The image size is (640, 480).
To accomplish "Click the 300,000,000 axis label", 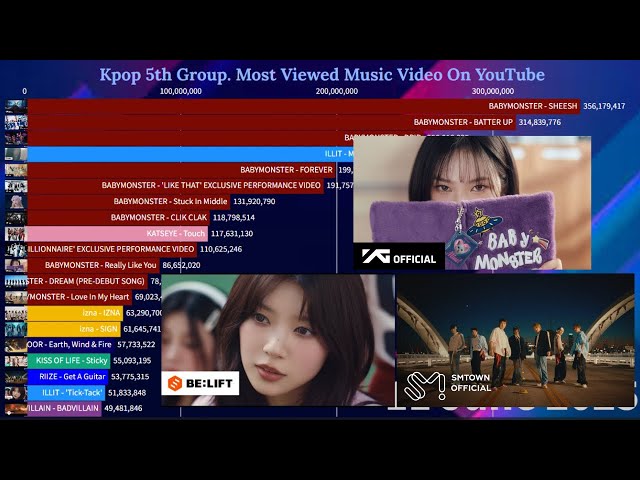I will pyautogui.click(x=493, y=91).
